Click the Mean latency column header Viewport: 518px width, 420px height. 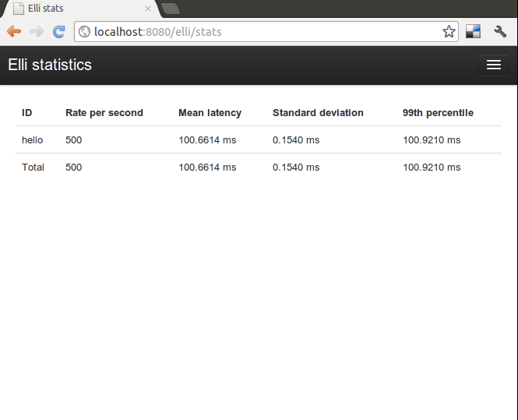click(x=210, y=113)
